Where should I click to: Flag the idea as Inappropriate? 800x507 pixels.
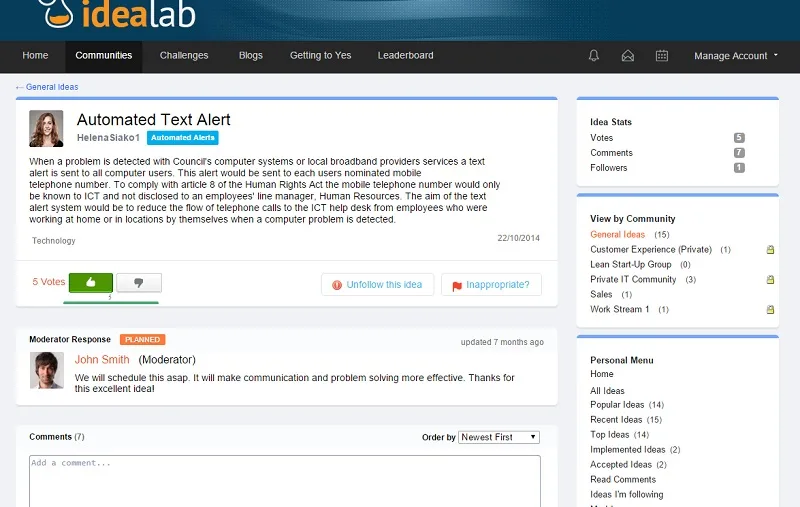coord(491,285)
